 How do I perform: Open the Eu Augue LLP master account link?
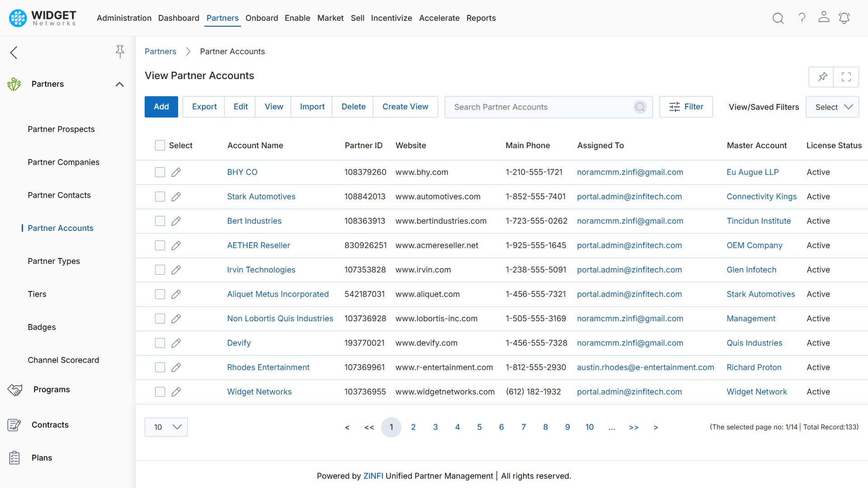tap(752, 172)
